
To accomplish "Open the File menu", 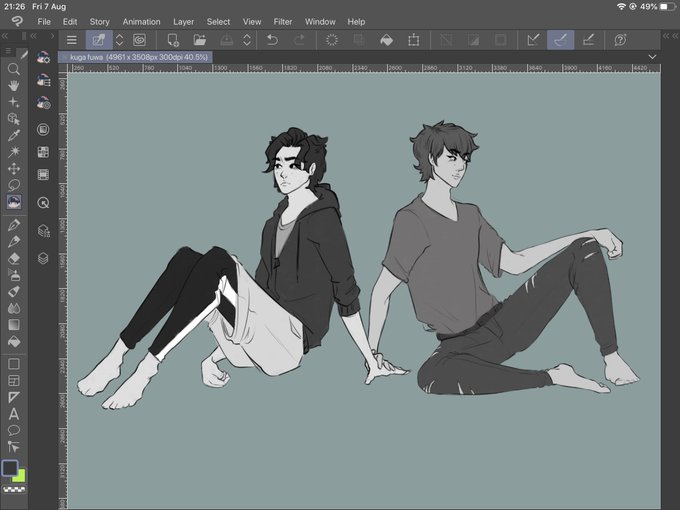I will tap(44, 22).
